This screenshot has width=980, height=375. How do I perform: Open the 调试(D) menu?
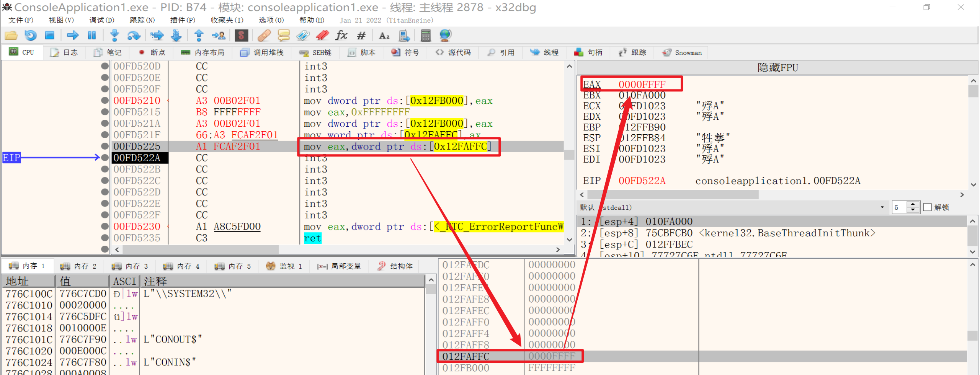(101, 20)
